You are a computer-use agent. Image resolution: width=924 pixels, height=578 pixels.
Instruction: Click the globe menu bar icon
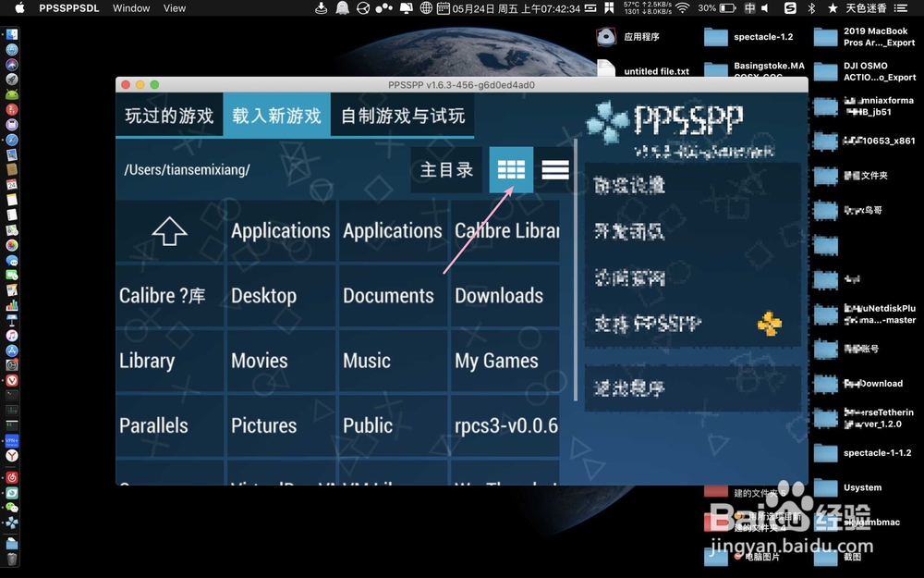pyautogui.click(x=426, y=7)
